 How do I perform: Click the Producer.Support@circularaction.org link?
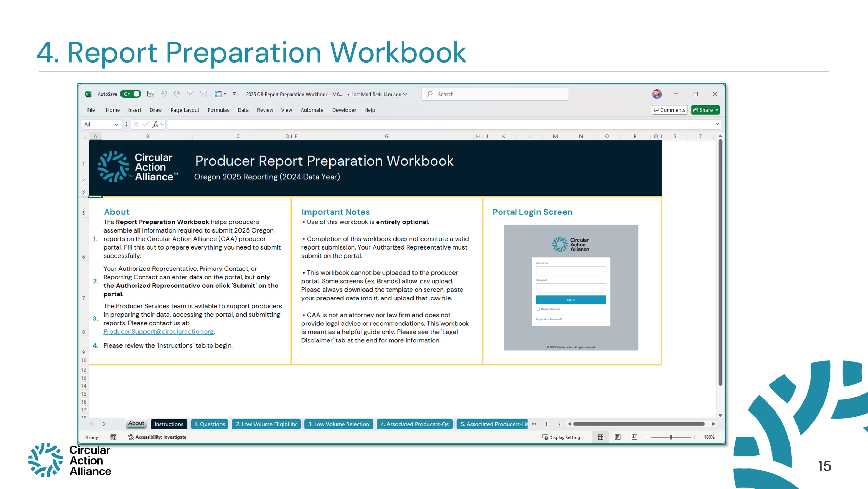pos(158,331)
